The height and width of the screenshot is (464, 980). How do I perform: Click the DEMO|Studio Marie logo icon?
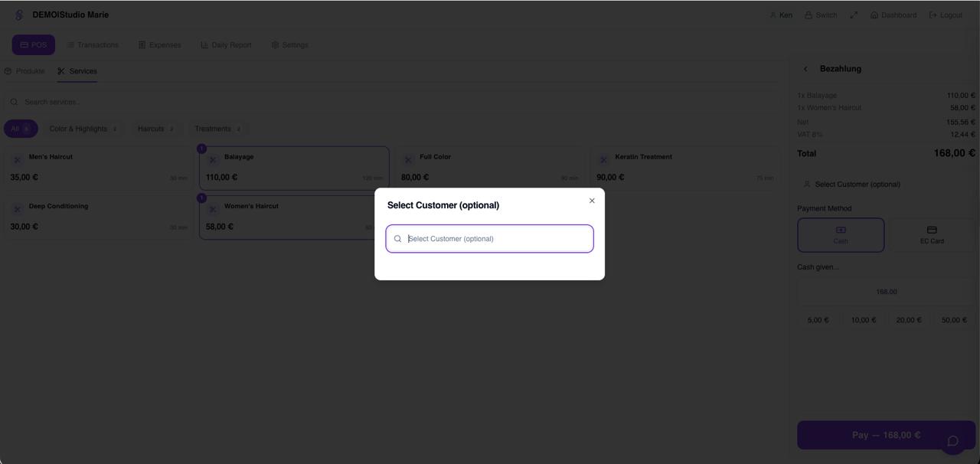coord(19,15)
